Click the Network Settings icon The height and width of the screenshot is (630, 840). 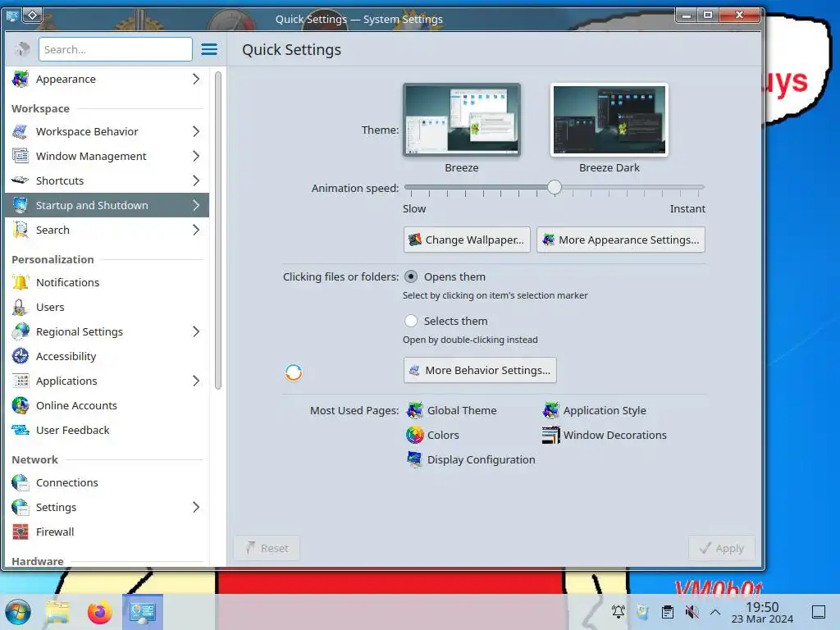tap(21, 507)
